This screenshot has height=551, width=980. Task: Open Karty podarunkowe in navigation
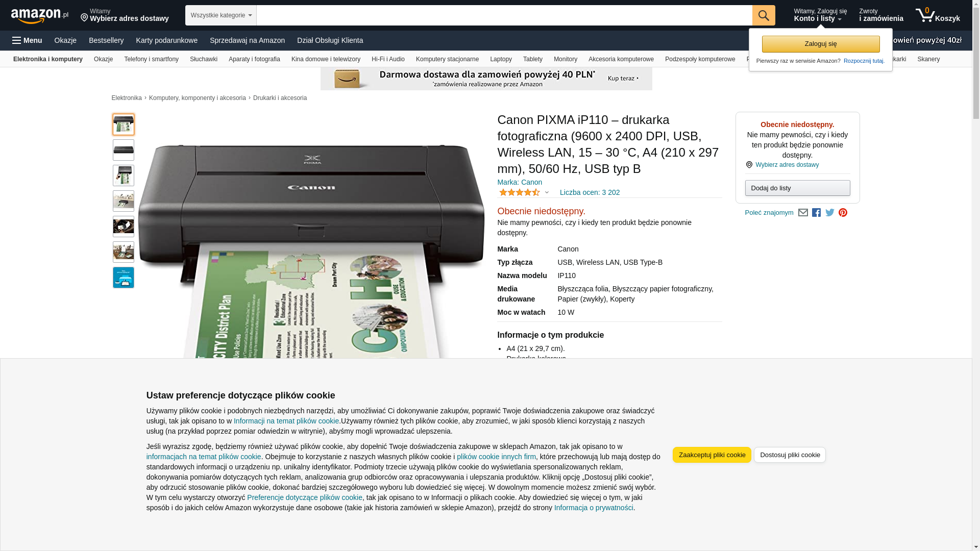coord(166,40)
